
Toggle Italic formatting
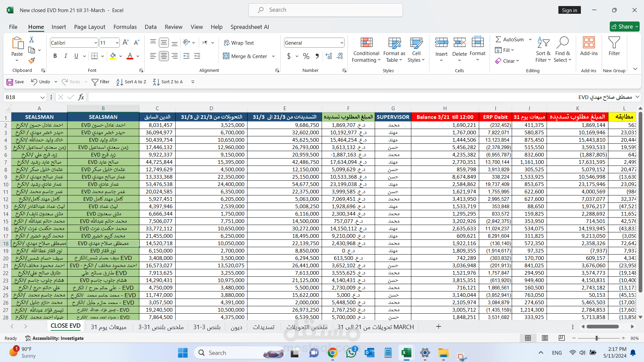[66, 56]
